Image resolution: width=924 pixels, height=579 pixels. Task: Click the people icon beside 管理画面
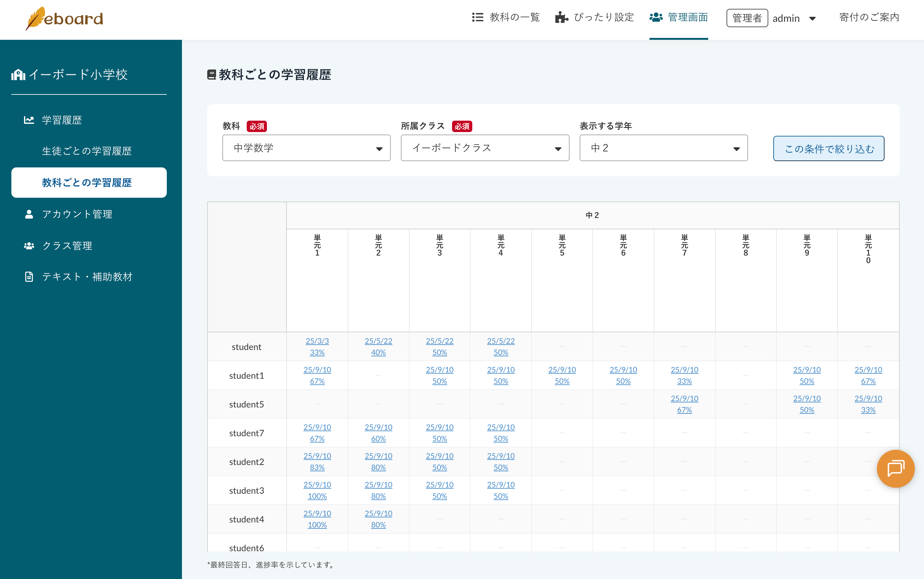pyautogui.click(x=656, y=17)
